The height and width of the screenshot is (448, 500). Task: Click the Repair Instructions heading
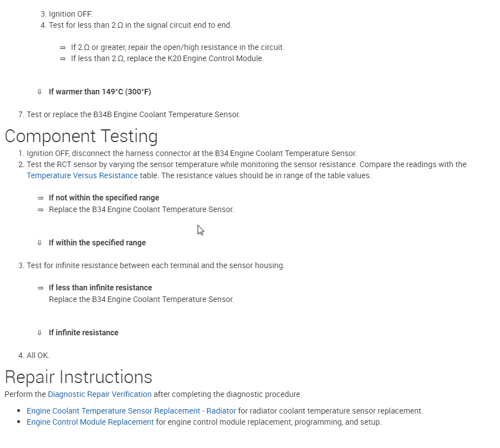coord(78,377)
